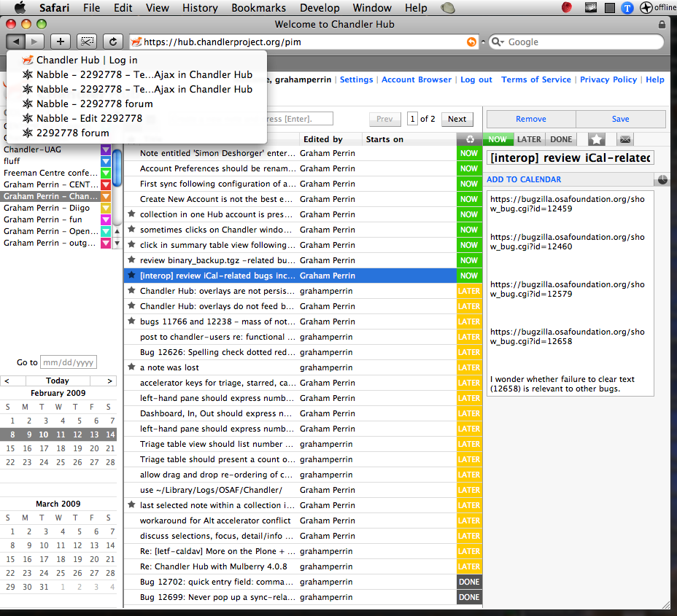Open the Account Browser link

point(417,79)
